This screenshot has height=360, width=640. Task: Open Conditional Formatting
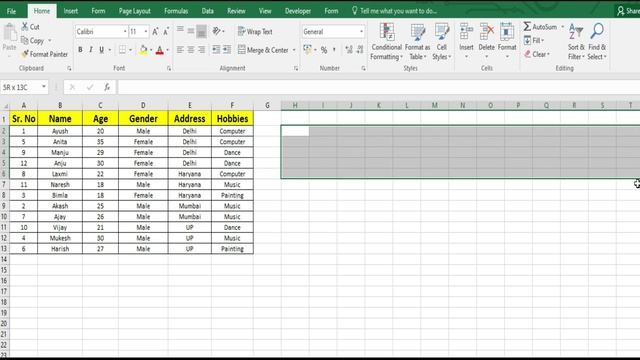click(387, 42)
